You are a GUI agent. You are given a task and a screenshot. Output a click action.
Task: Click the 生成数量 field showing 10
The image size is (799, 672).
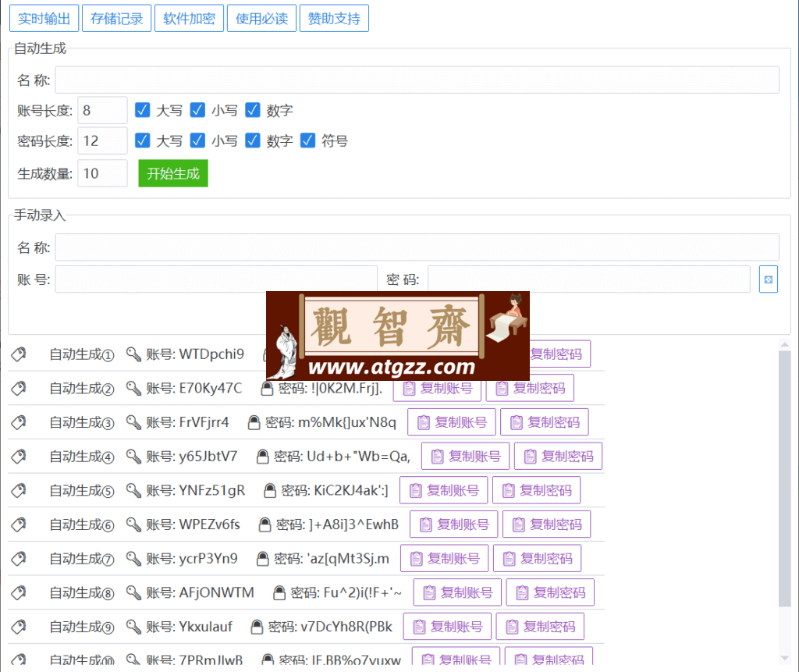pos(102,173)
